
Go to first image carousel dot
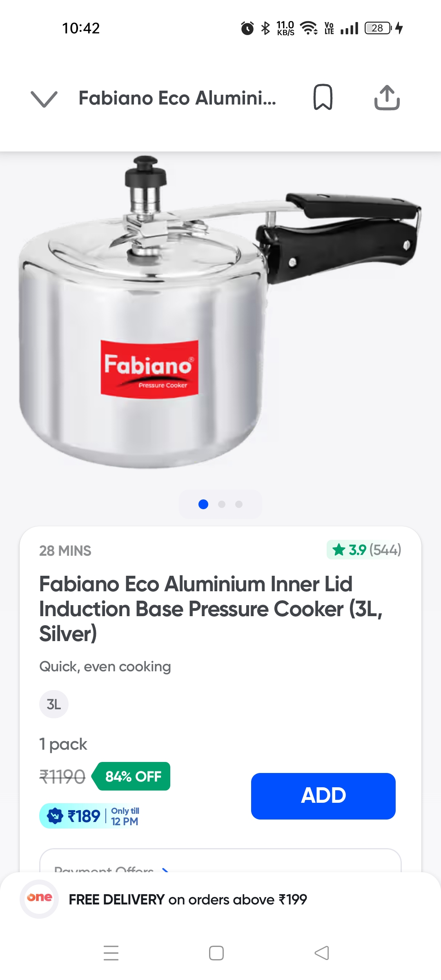tap(203, 504)
